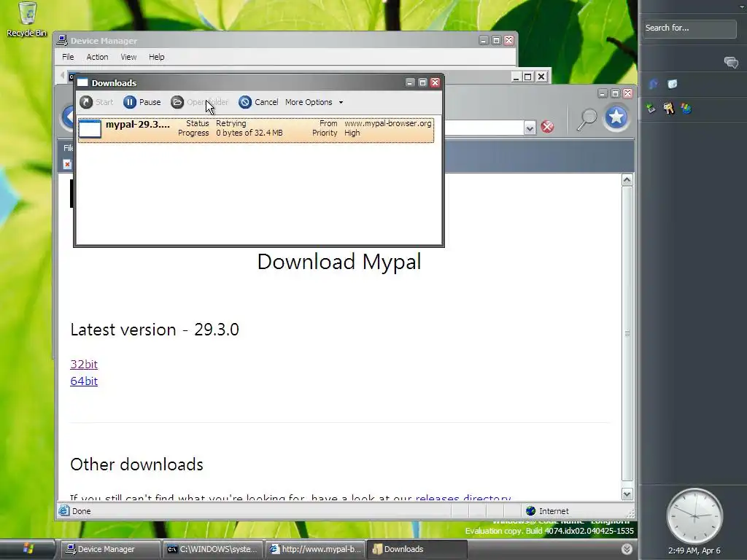
Task: Click the browser back button
Action: pos(69,117)
